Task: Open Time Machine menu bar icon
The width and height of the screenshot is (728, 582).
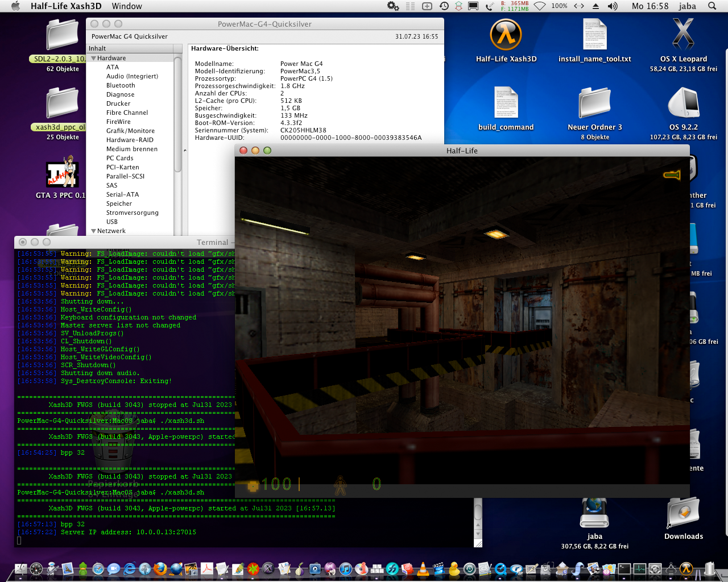Action: (x=444, y=6)
